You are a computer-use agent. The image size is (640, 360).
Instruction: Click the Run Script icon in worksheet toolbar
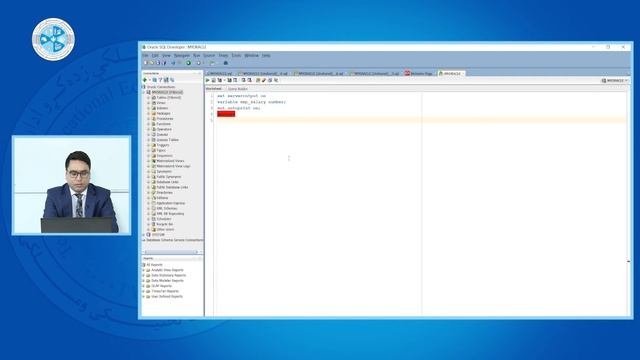tap(213, 80)
